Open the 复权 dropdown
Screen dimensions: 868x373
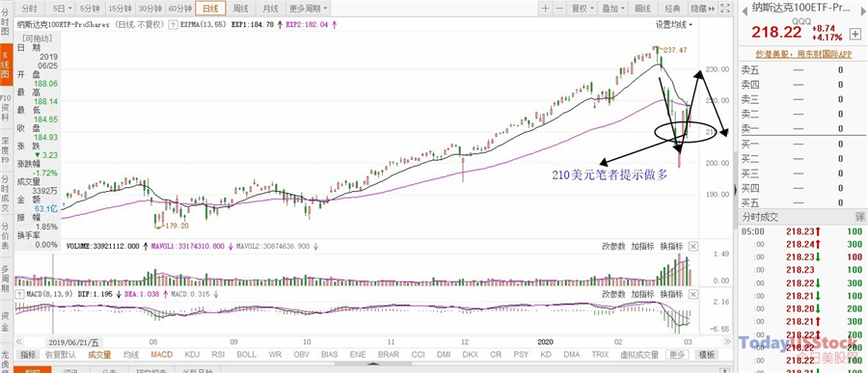tap(582, 9)
